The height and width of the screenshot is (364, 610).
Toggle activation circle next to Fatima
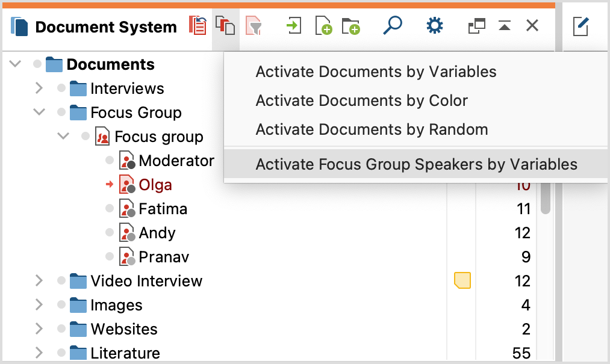tap(109, 209)
